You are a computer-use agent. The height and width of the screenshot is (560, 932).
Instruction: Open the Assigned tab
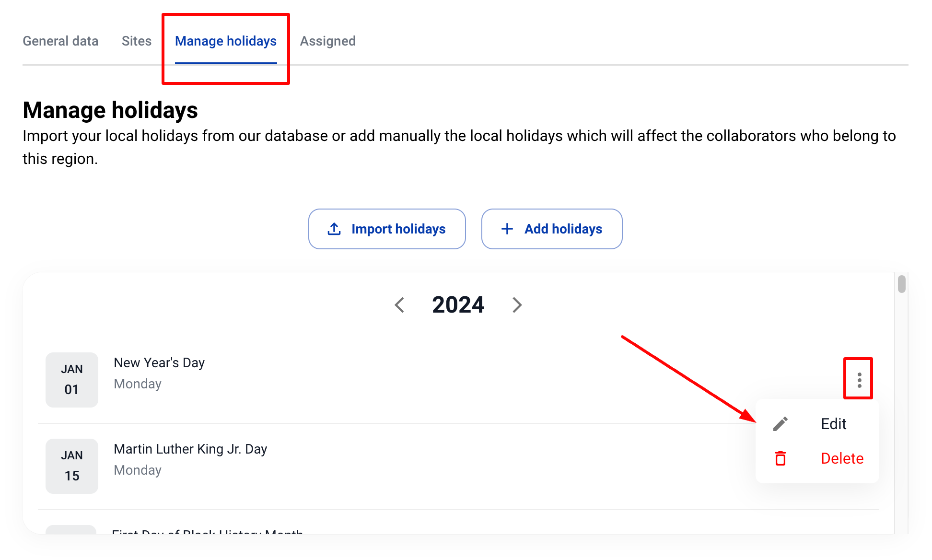coord(328,41)
